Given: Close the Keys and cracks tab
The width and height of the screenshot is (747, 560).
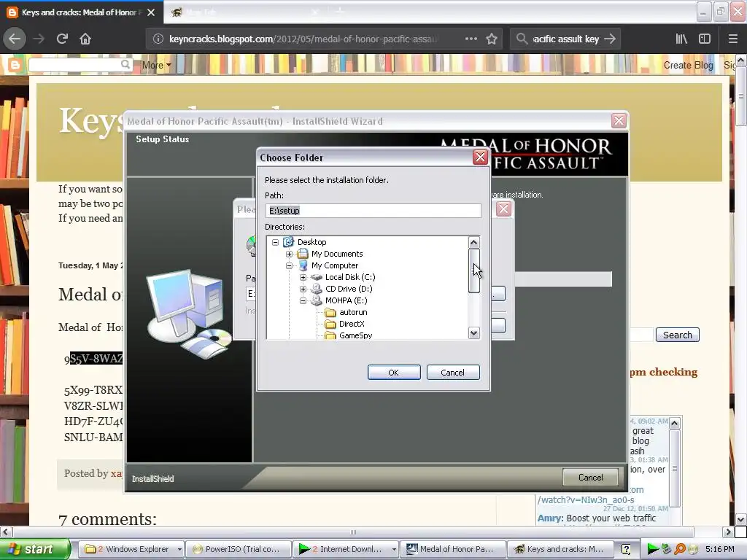Looking at the screenshot, I should pos(151,12).
